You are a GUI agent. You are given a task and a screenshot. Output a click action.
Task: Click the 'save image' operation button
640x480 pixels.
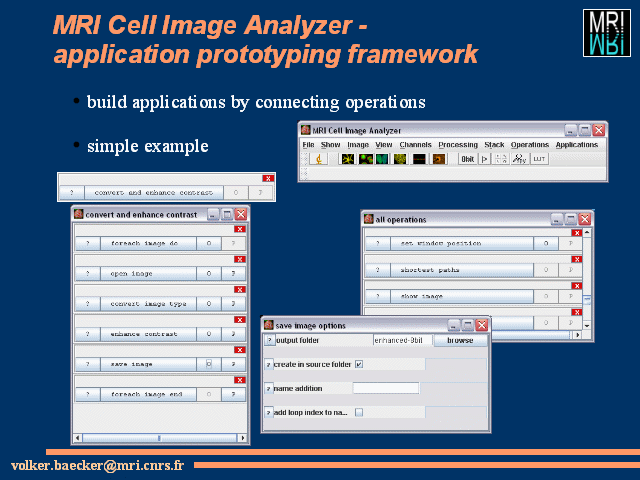[148, 364]
